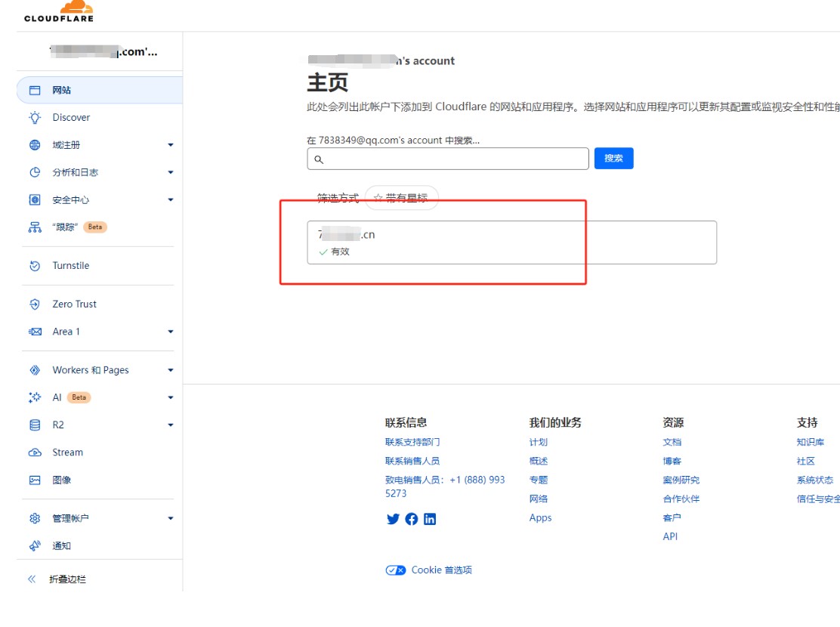840x627 pixels.
Task: Open Cloudflare's Facebook page icon
Action: click(412, 519)
